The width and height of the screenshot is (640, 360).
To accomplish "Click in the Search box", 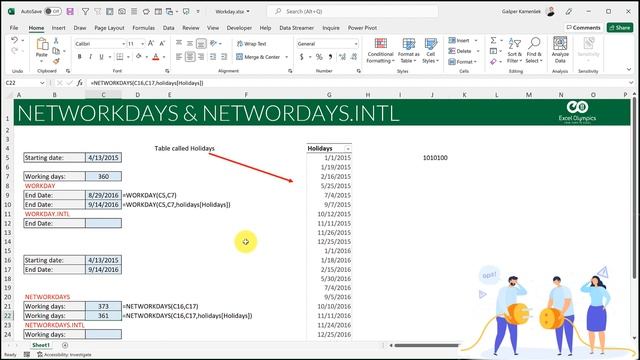I will click(x=353, y=11).
